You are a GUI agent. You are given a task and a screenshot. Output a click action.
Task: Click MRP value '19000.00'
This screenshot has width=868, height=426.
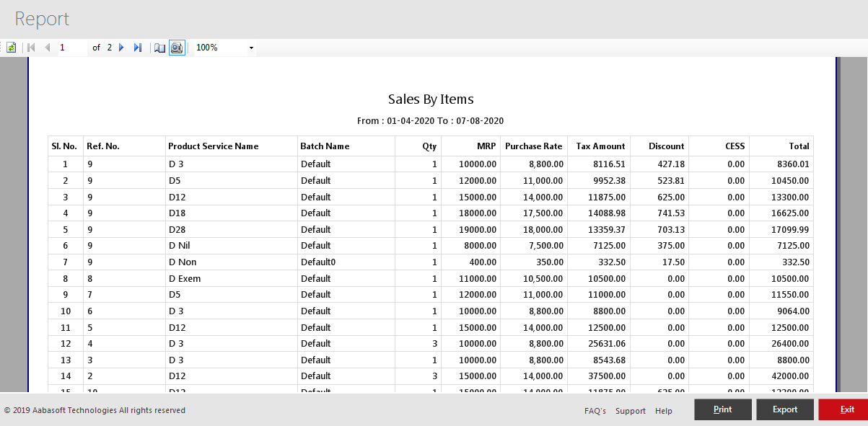click(x=478, y=230)
